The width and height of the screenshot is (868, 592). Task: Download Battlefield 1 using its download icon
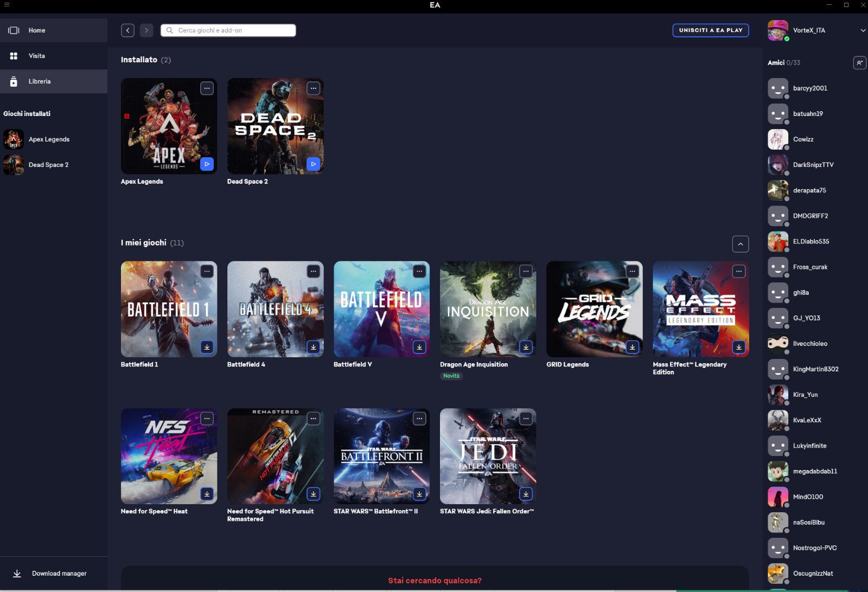pyautogui.click(x=207, y=347)
